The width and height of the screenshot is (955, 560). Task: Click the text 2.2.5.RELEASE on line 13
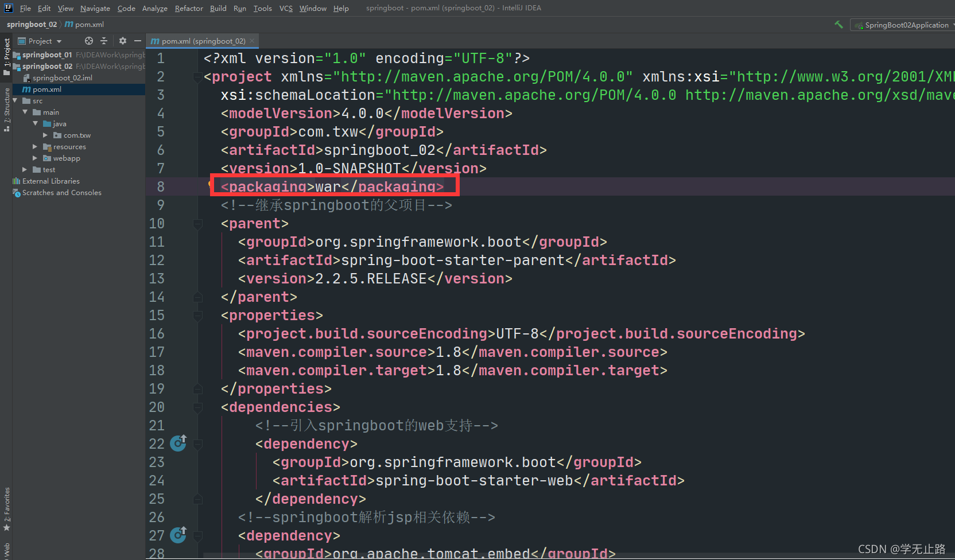pos(371,278)
